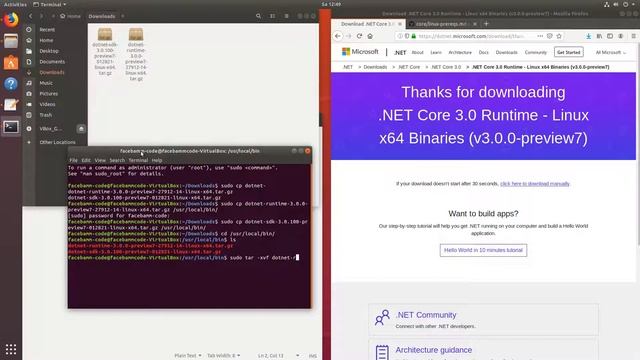This screenshot has height=360, width=640.
Task: Show Firefox downloads panel
Action: pyautogui.click(x=589, y=36)
